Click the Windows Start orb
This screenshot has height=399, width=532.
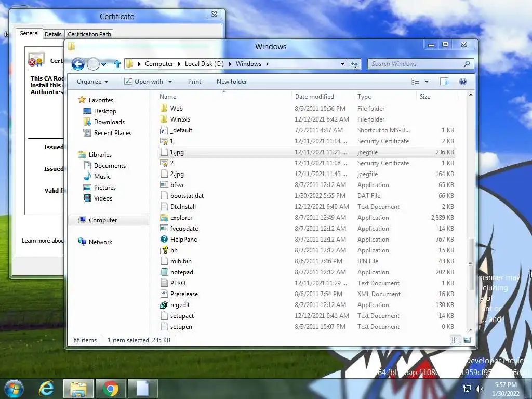pyautogui.click(x=14, y=389)
